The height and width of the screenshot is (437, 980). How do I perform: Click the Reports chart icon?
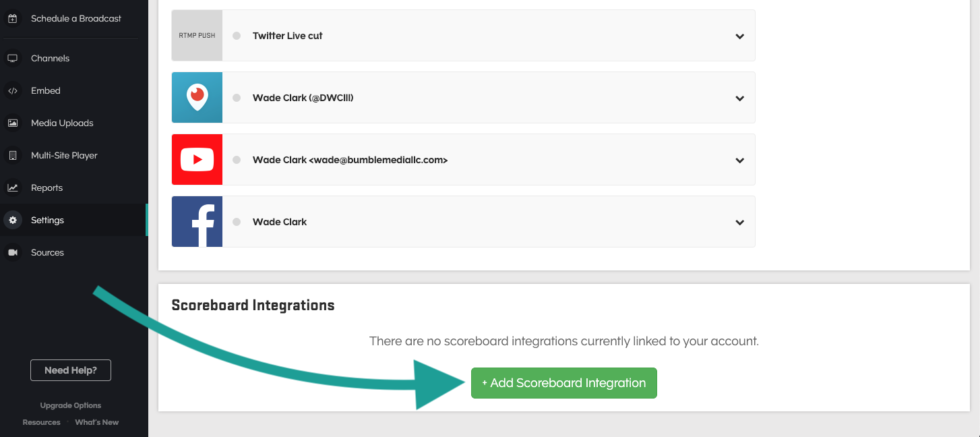12,188
